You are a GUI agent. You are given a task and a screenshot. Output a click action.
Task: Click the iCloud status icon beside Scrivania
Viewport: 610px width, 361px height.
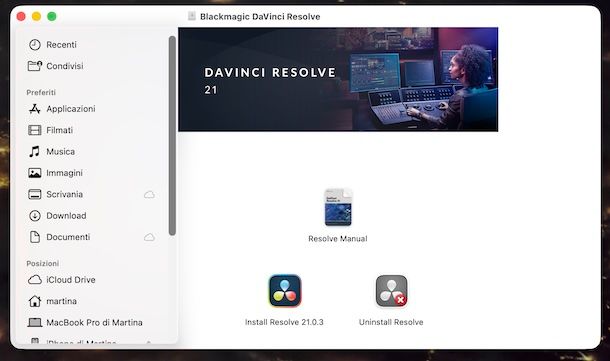(x=149, y=195)
